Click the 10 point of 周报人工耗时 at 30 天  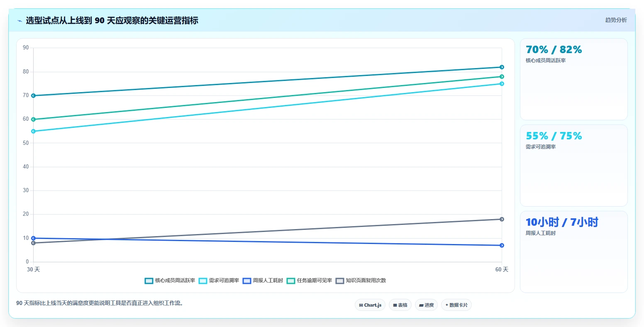[33, 238]
